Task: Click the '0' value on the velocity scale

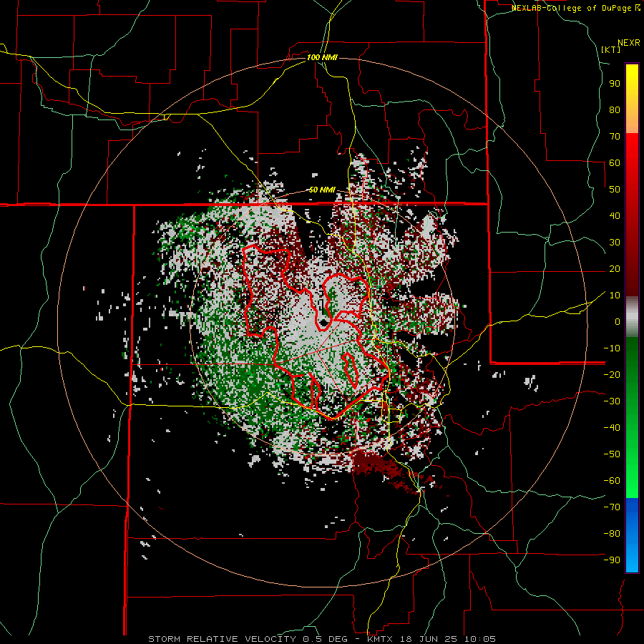Action: click(x=618, y=322)
